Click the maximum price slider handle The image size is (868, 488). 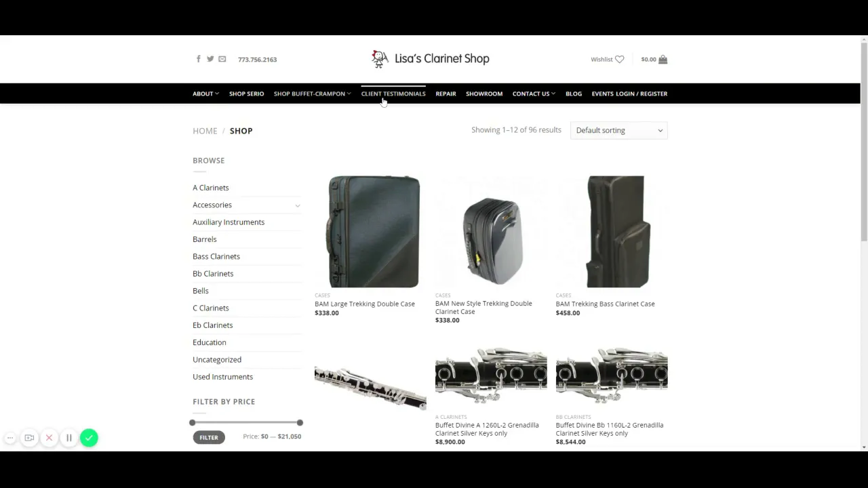point(300,423)
